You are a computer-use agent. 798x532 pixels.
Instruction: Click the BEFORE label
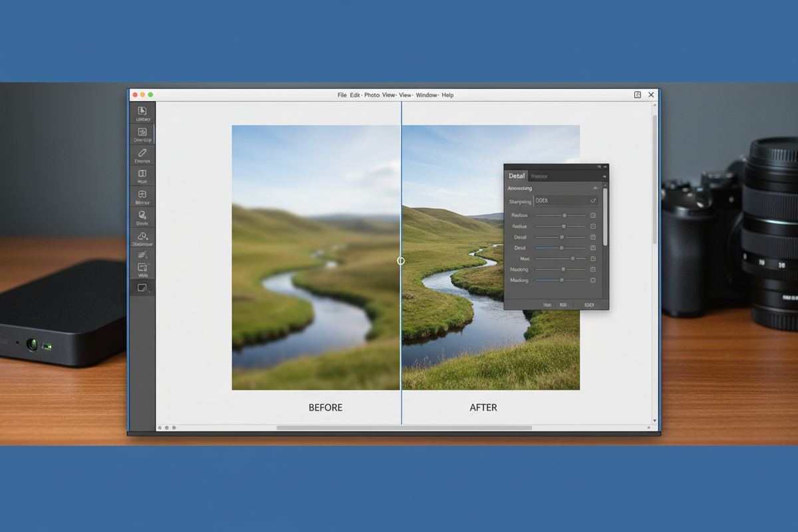pyautogui.click(x=325, y=408)
